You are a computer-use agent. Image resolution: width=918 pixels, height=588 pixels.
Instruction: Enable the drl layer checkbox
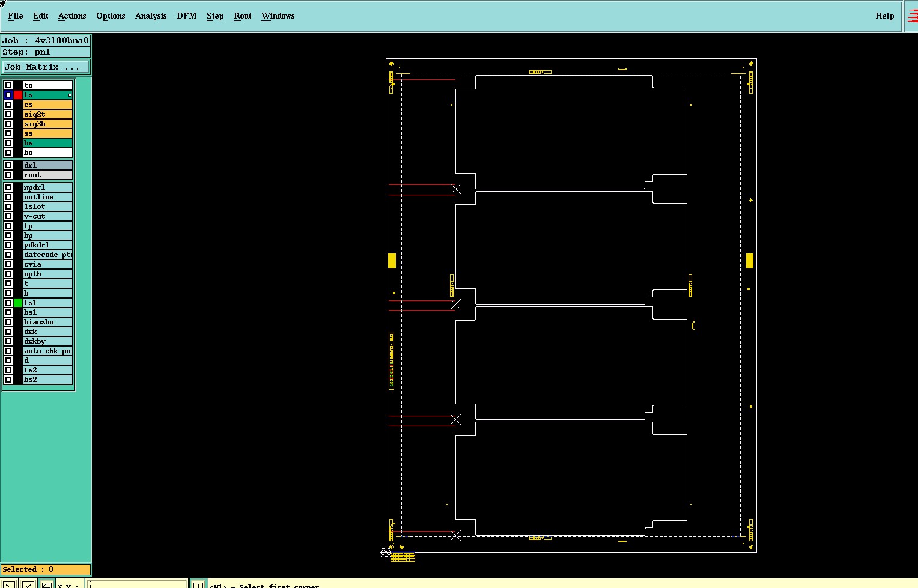[x=8, y=165]
